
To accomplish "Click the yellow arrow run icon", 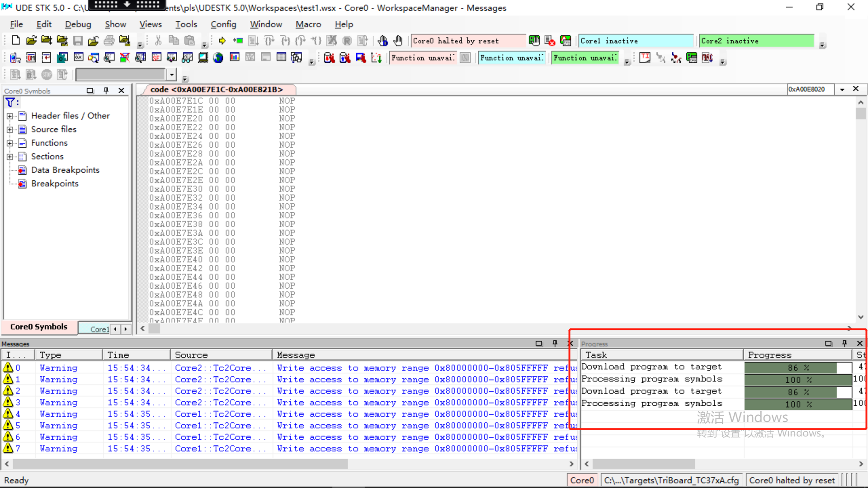I will click(222, 41).
